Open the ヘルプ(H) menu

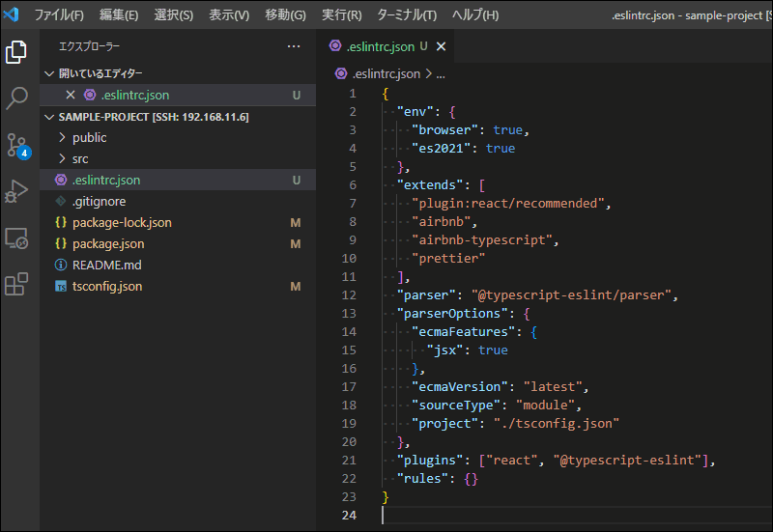pyautogui.click(x=475, y=14)
